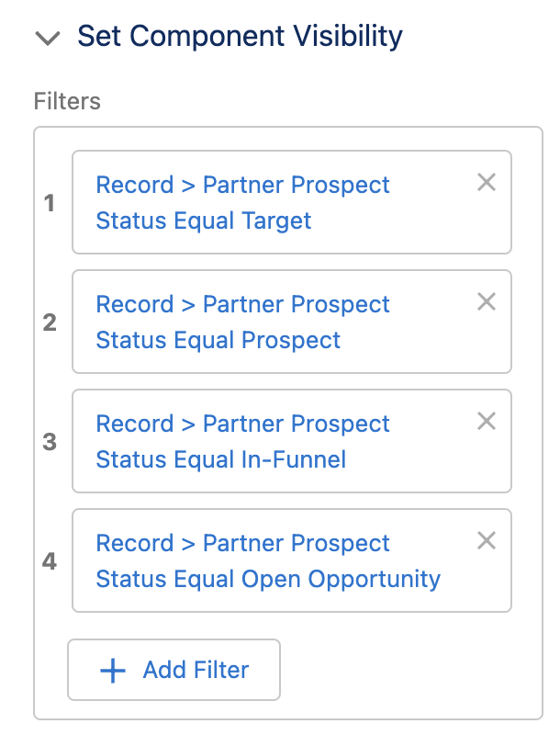Select the filter number 4 label
Screen dimensions: 560x735
tap(50, 561)
